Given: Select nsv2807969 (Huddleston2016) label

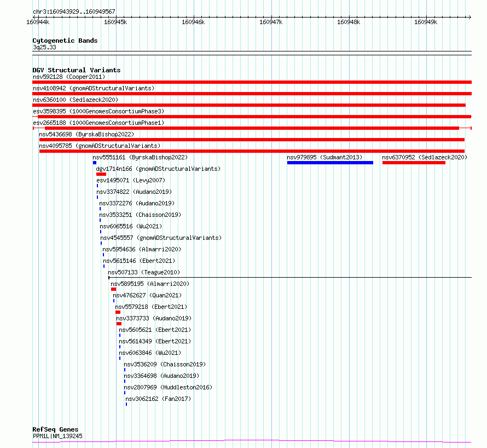Looking at the screenshot, I should (168, 387).
